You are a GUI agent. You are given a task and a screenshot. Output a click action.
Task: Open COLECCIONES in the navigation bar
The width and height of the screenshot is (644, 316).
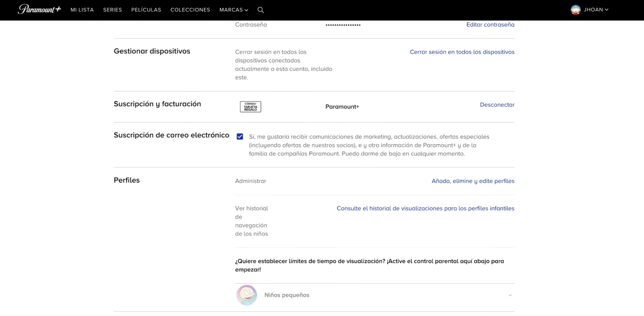tap(190, 10)
